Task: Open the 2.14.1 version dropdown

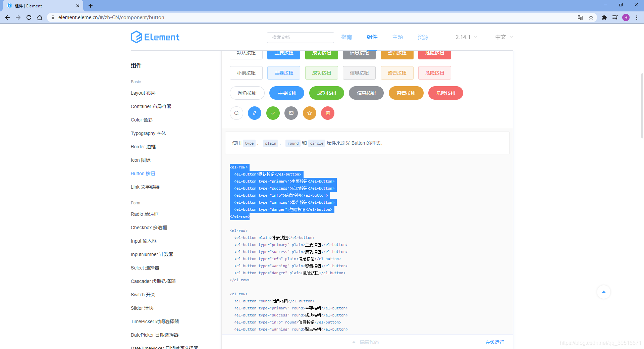Action: tap(466, 37)
